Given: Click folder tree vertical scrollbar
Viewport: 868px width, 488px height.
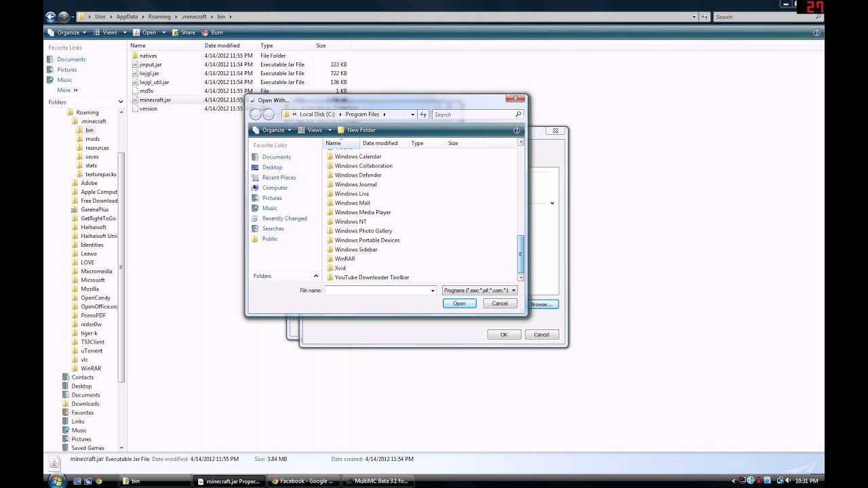Looking at the screenshot, I should coord(121,268).
